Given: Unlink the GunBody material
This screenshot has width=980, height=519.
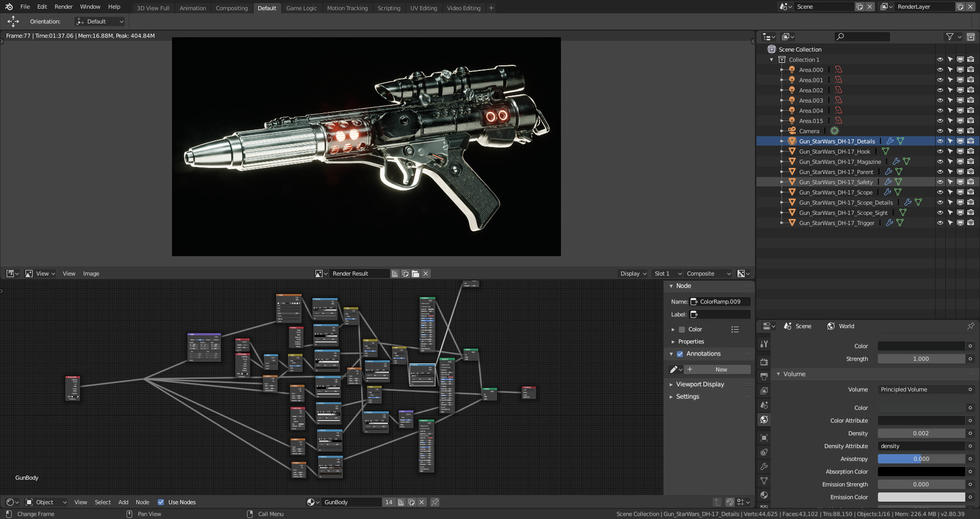Looking at the screenshot, I should click(x=421, y=502).
